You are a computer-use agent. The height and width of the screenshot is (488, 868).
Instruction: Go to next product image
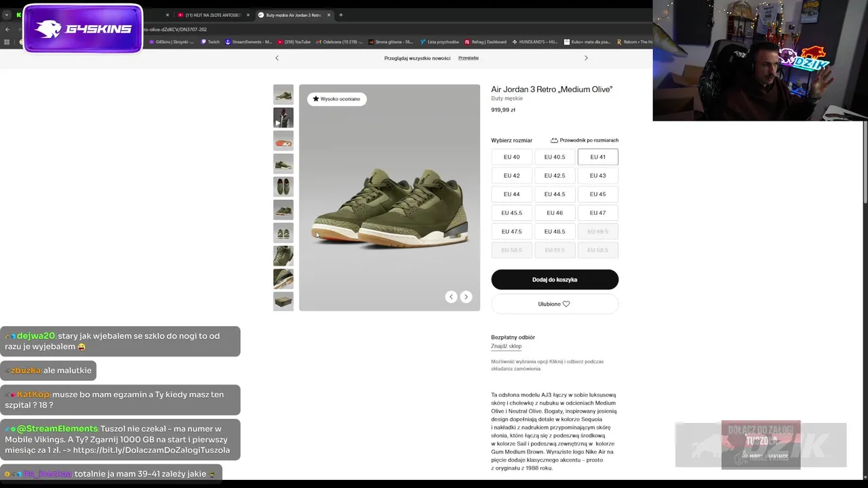(466, 297)
